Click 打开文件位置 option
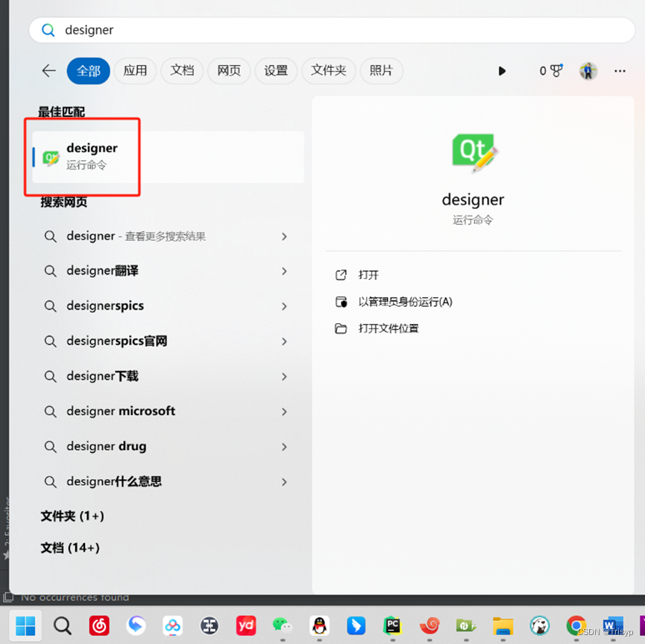Viewport: 645px width, 644px height. tap(388, 328)
